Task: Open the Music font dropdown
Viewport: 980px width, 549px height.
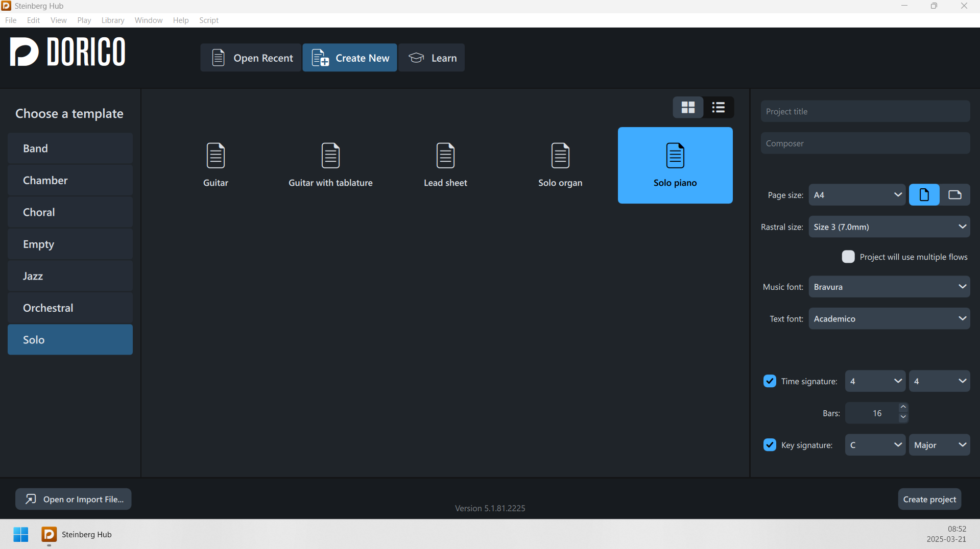Action: coord(889,287)
